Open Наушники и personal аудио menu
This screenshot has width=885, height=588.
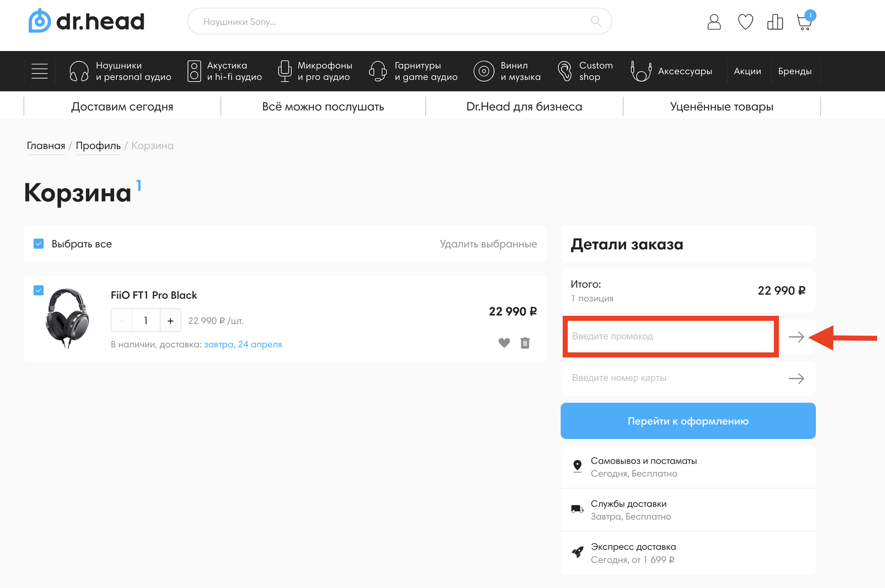coord(121,71)
